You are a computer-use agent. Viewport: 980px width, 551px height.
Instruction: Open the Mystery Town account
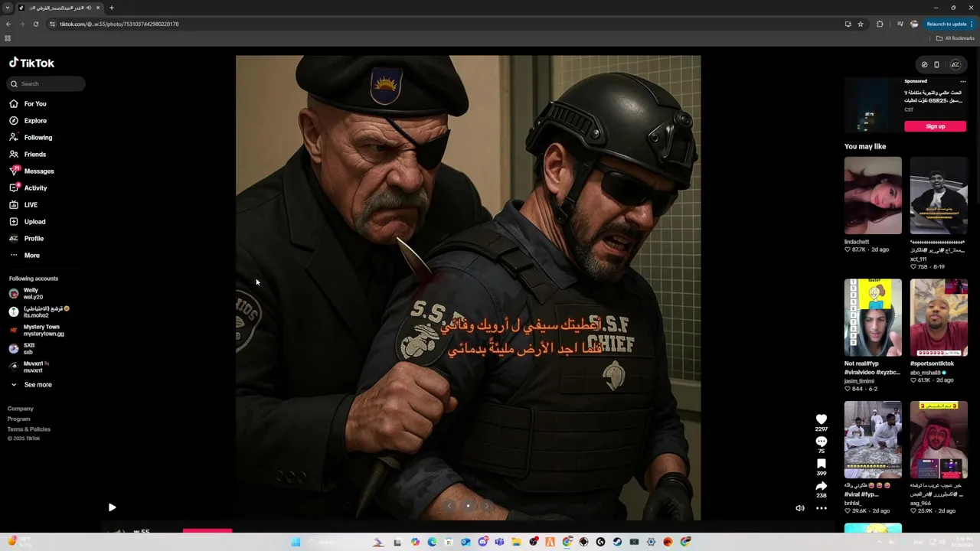(37, 331)
